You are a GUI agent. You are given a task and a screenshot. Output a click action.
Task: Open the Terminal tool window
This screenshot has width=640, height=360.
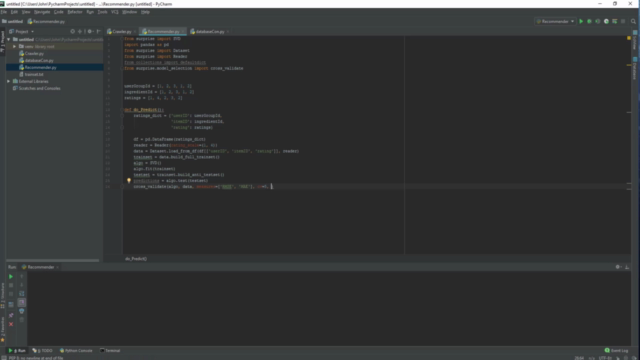(x=110, y=351)
